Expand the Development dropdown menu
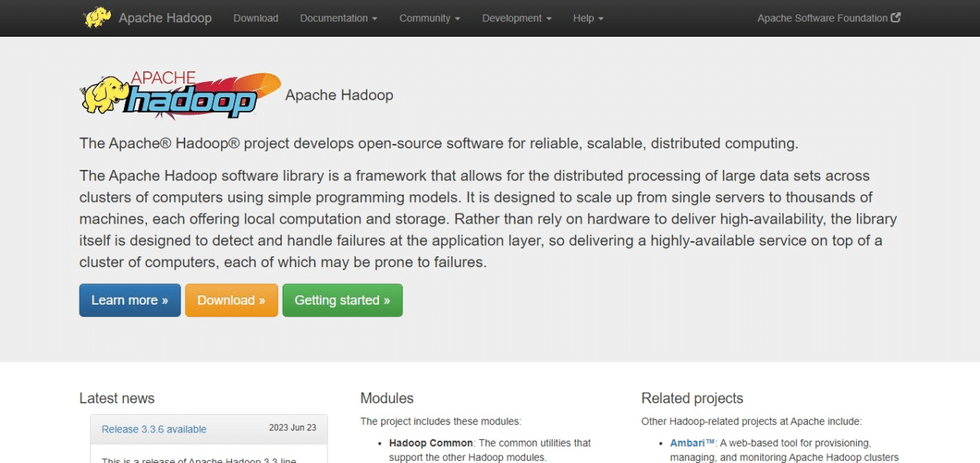The width and height of the screenshot is (980, 463). coord(516,18)
